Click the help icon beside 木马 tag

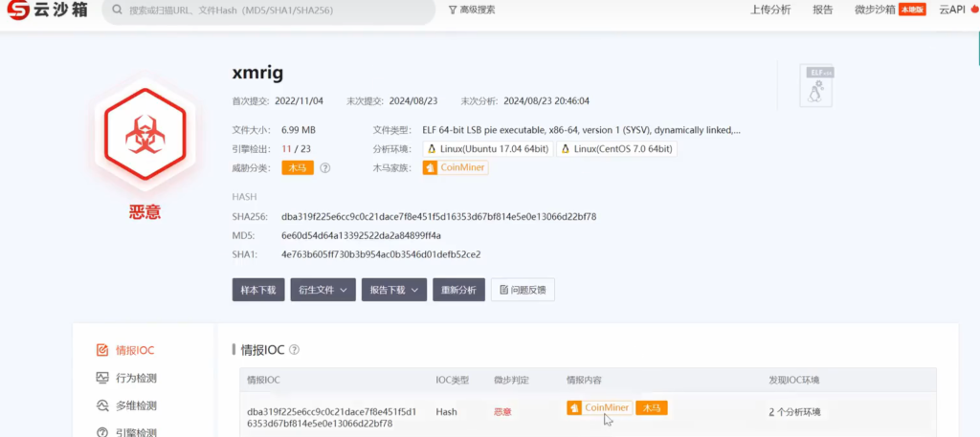pyautogui.click(x=325, y=168)
